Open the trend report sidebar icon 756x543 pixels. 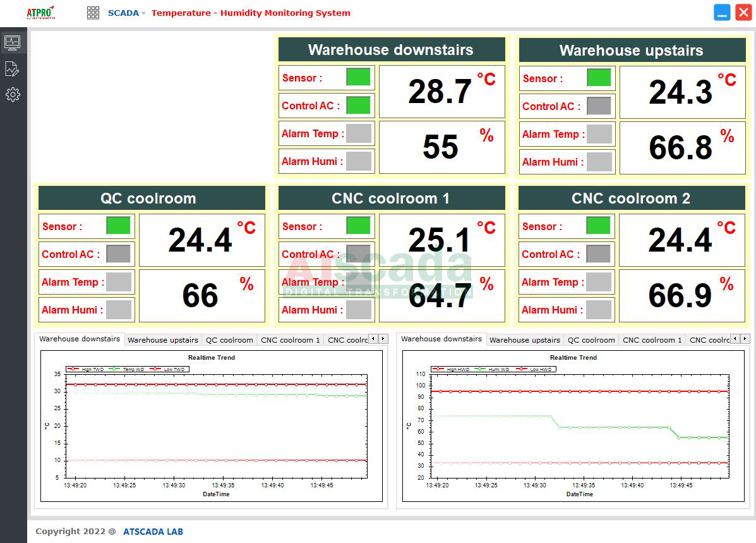pos(13,69)
